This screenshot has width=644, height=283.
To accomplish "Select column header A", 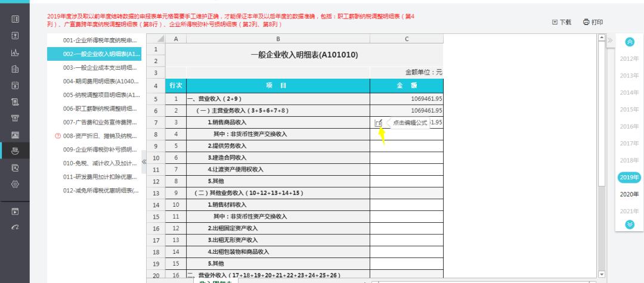I will [176, 39].
